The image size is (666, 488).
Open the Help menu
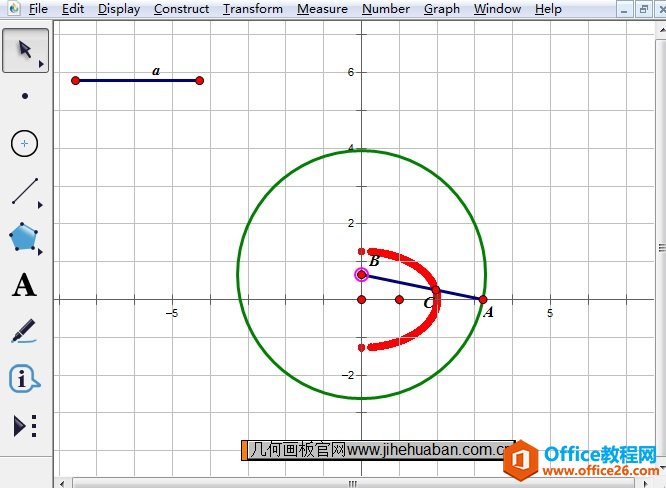(x=548, y=9)
